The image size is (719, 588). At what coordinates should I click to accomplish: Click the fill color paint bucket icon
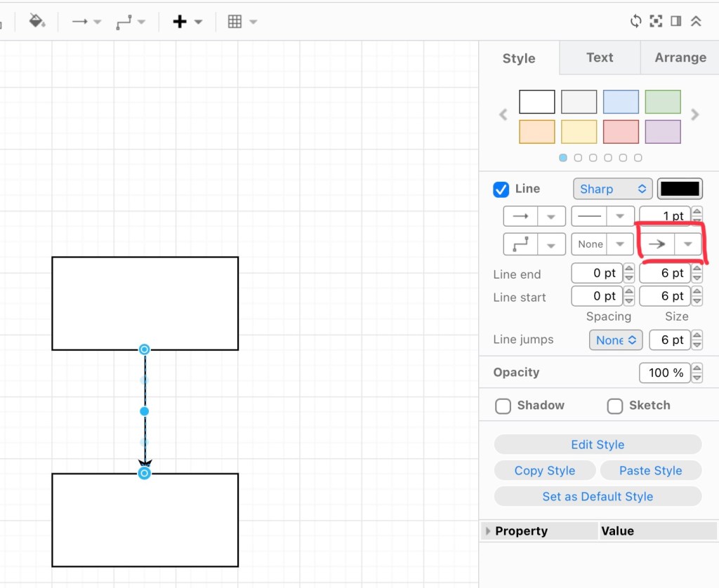click(x=36, y=21)
